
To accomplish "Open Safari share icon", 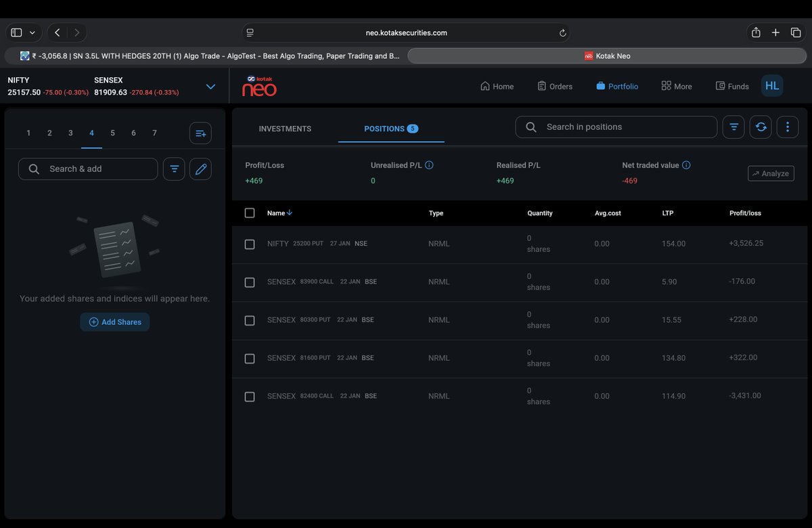I will [756, 32].
